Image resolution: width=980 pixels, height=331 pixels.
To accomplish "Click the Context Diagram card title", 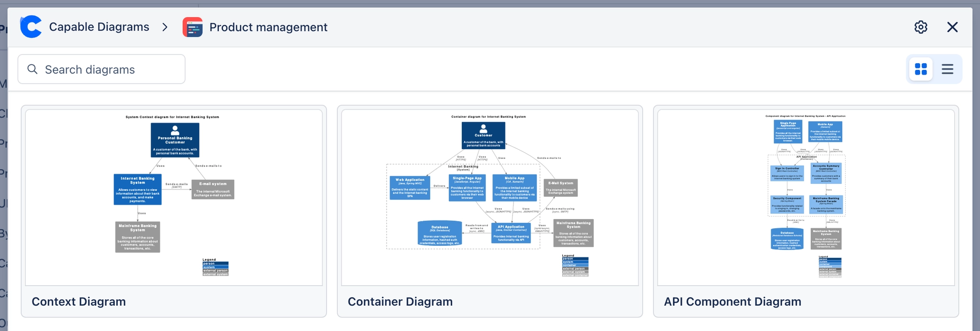I will (x=79, y=302).
